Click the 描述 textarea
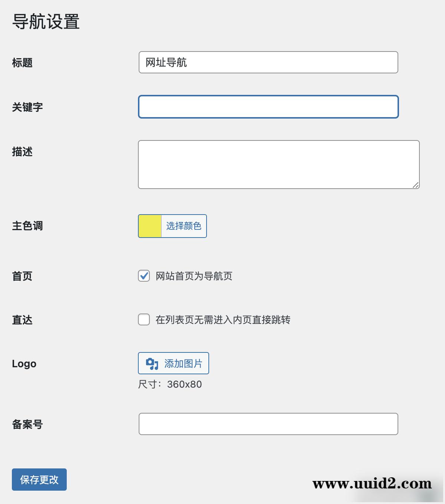Image resolution: width=445 pixels, height=504 pixels. click(278, 163)
